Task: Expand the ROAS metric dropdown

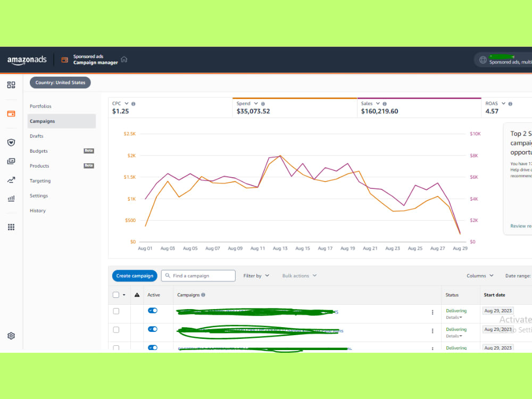Action: 503,104
